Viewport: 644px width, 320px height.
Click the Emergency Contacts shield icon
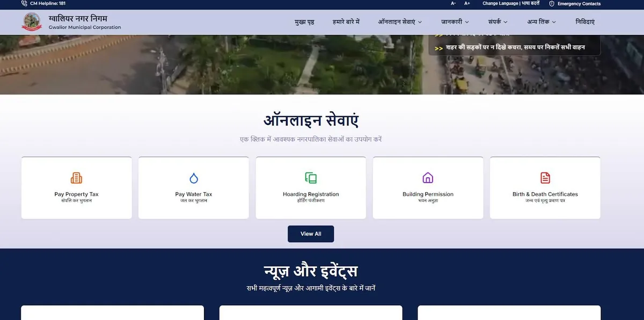pos(551,4)
